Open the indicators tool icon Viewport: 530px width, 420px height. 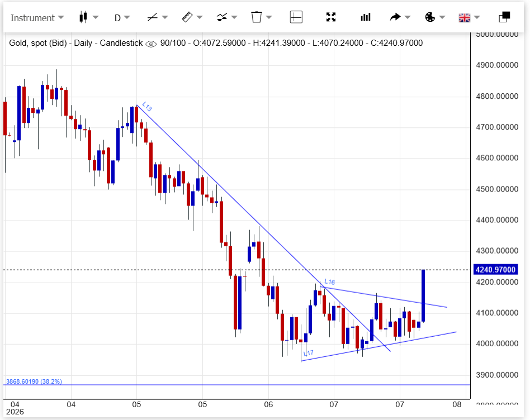coord(222,17)
